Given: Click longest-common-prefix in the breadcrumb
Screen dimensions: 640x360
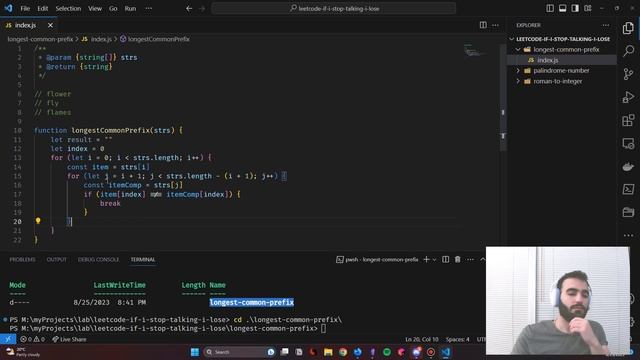Looking at the screenshot, I should click(x=40, y=39).
